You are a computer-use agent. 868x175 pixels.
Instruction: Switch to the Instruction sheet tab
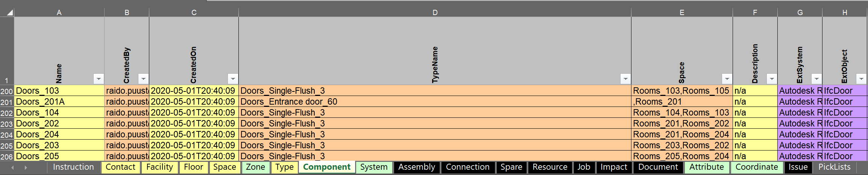click(73, 167)
